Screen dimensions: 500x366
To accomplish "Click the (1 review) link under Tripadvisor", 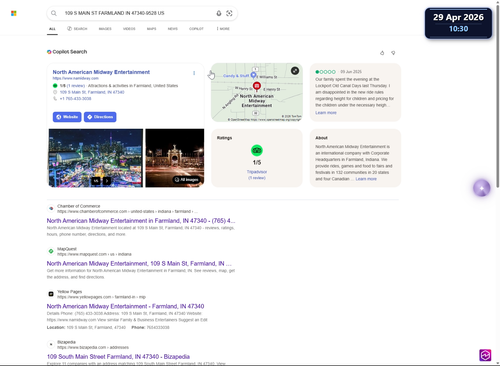I will point(257,178).
